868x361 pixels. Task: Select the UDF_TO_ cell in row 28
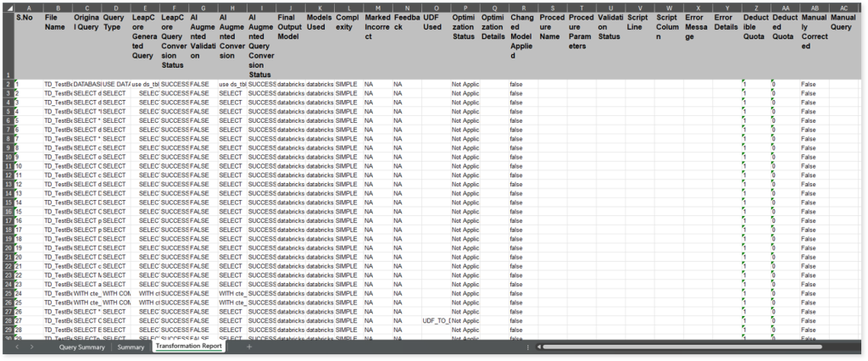pos(436,320)
